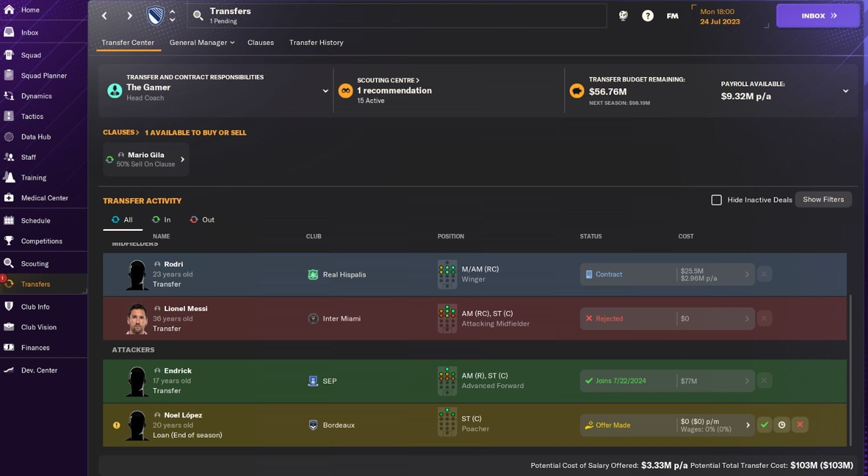Open the Training section

tap(34, 178)
